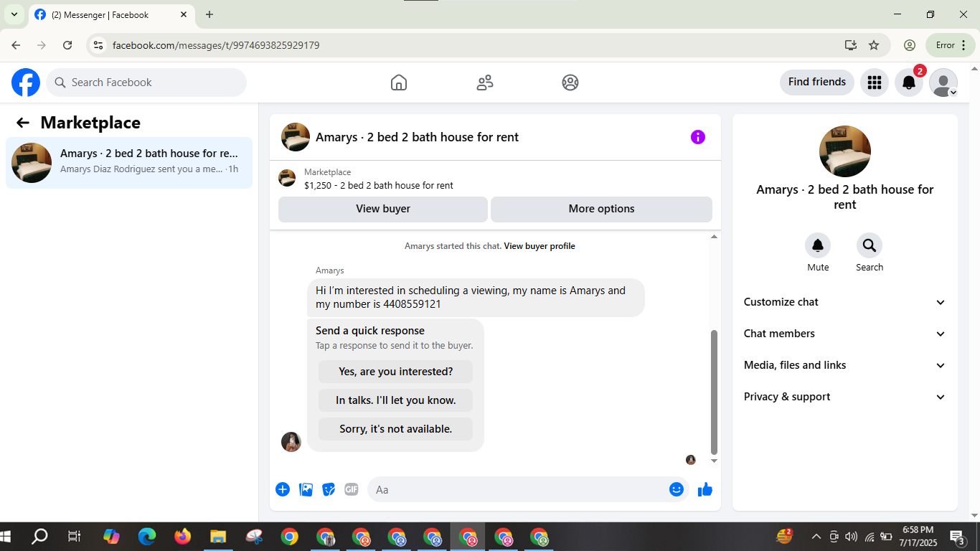
Task: Click the listing thumbnail in chat header
Action: 296,137
